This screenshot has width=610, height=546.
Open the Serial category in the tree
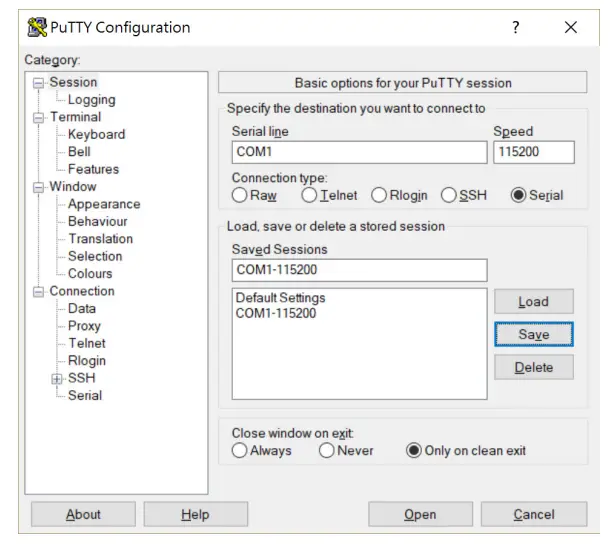pyautogui.click(x=85, y=395)
